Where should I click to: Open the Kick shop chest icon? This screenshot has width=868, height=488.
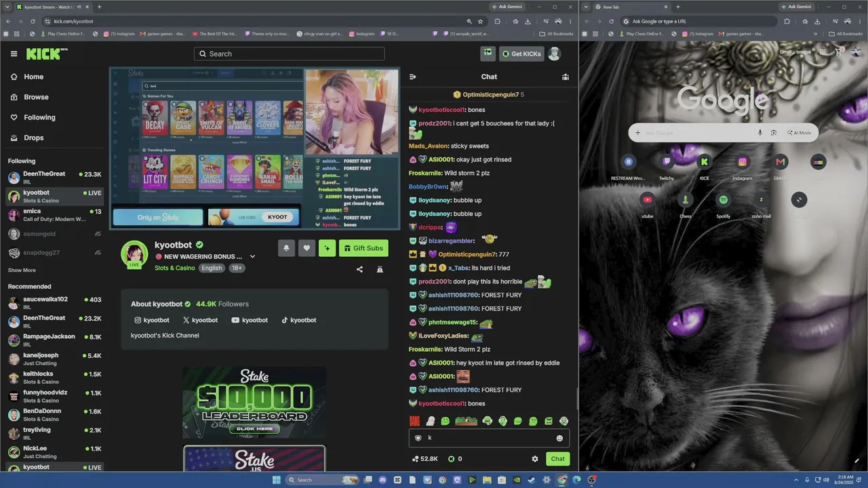(x=488, y=54)
